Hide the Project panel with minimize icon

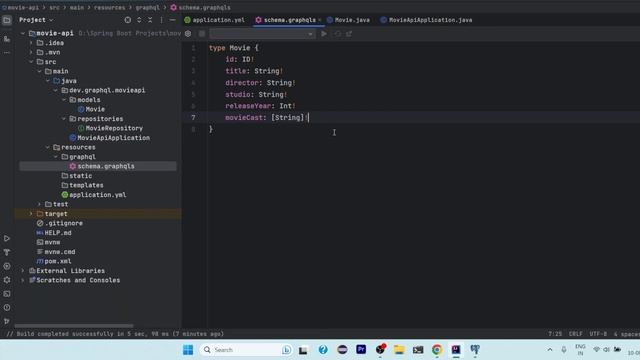point(172,20)
